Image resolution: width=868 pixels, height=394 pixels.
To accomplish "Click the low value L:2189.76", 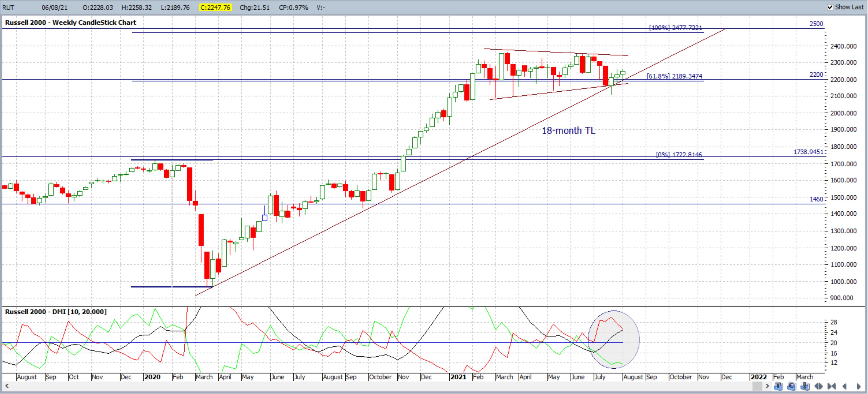I will point(175,7).
